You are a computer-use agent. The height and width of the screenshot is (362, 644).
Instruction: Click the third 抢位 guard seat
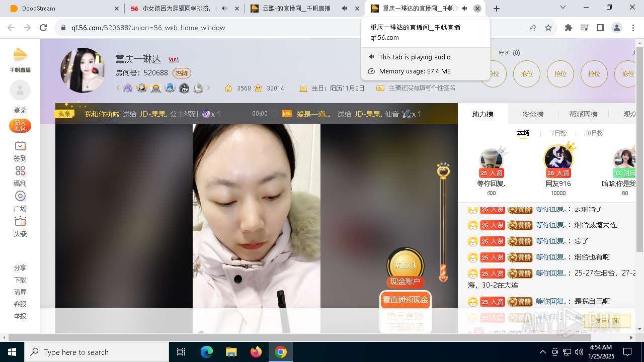pos(560,74)
